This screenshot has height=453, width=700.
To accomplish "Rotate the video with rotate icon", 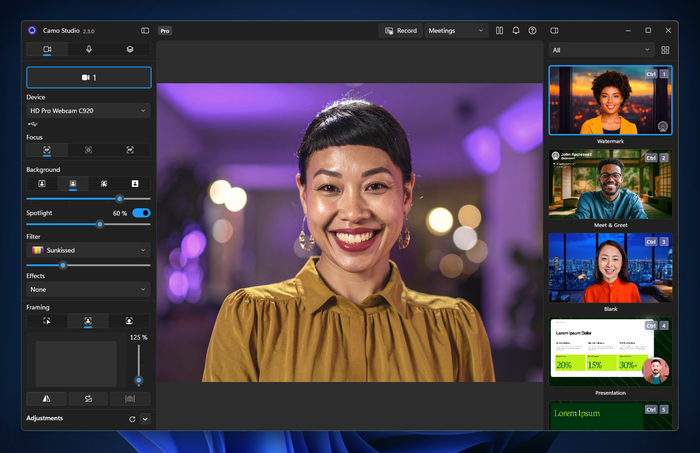I will point(88,399).
